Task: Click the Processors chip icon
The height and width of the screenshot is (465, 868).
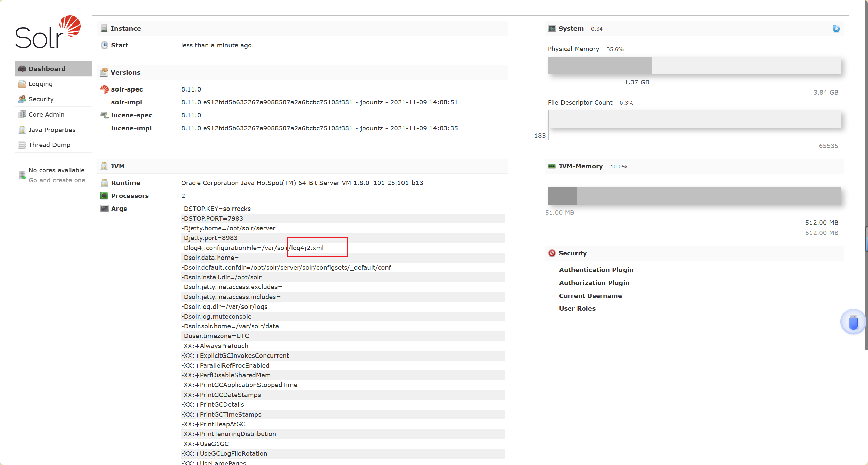Action: [x=104, y=196]
